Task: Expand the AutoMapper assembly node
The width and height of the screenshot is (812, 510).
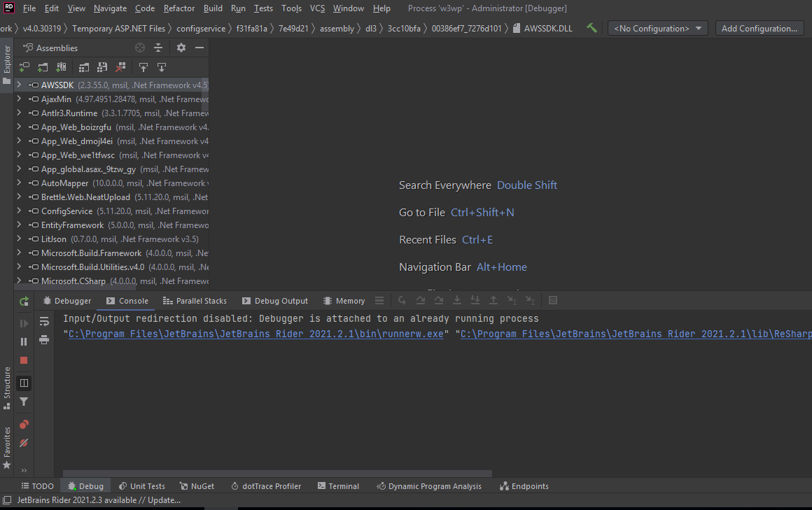Action: click(19, 183)
